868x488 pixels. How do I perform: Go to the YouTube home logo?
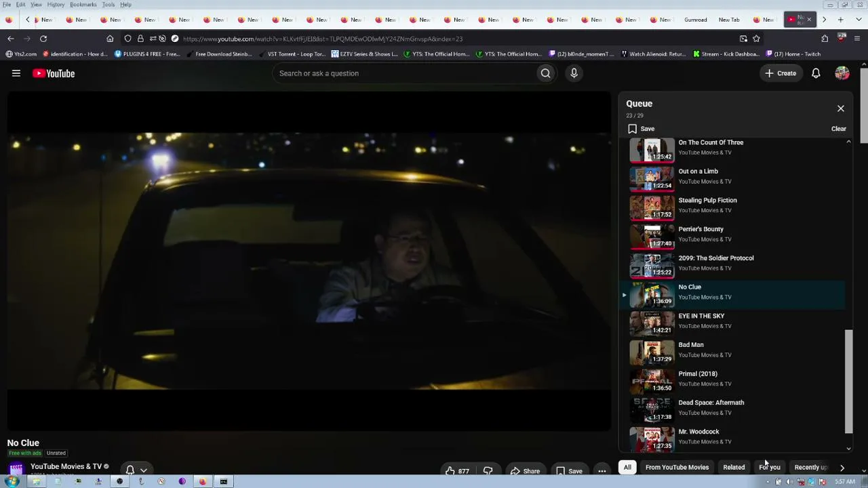pyautogui.click(x=54, y=73)
